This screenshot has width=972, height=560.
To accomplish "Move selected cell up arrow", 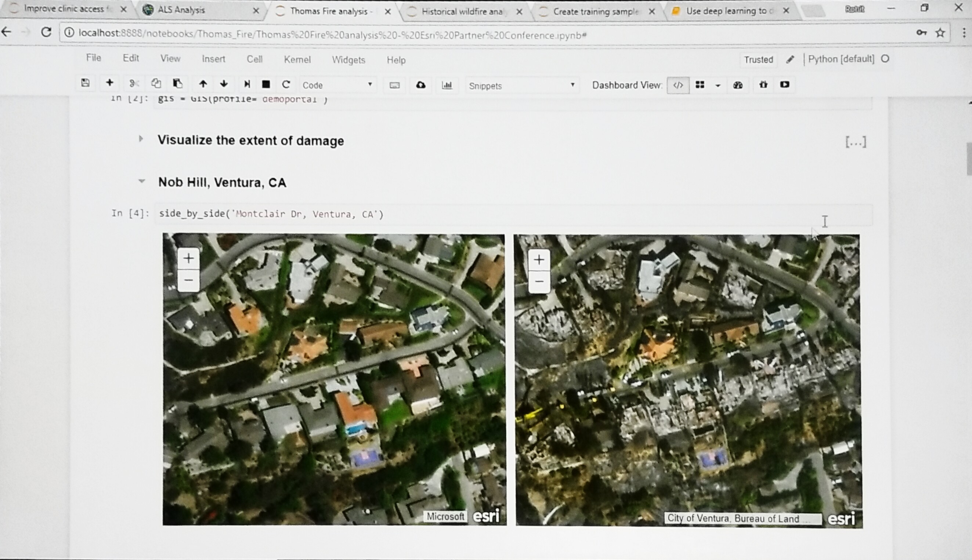I will coord(203,84).
